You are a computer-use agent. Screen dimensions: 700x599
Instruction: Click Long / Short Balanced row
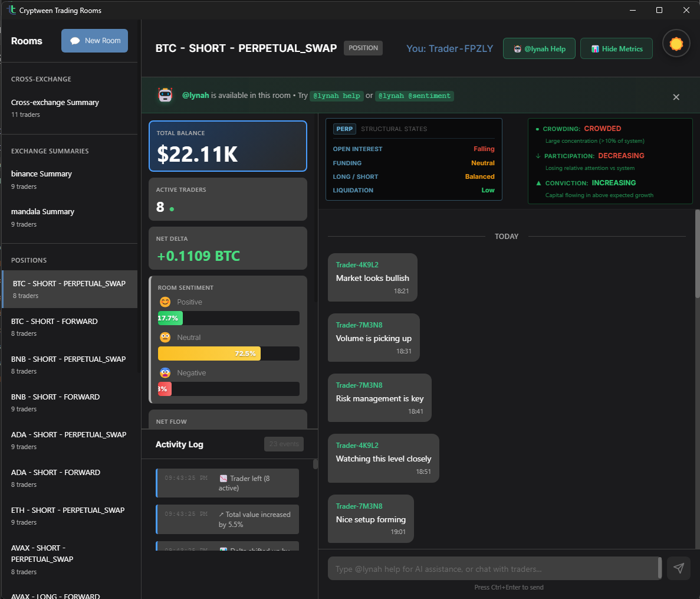[x=413, y=176]
